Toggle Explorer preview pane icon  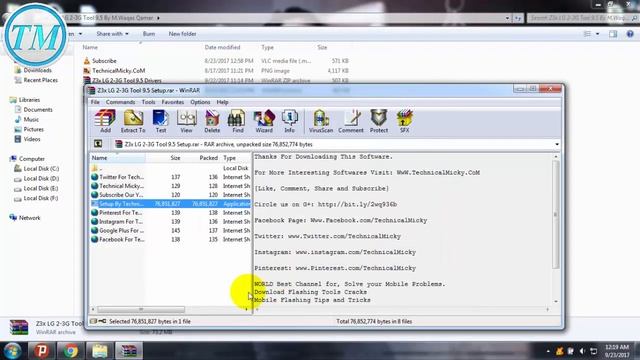pyautogui.click(x=613, y=34)
